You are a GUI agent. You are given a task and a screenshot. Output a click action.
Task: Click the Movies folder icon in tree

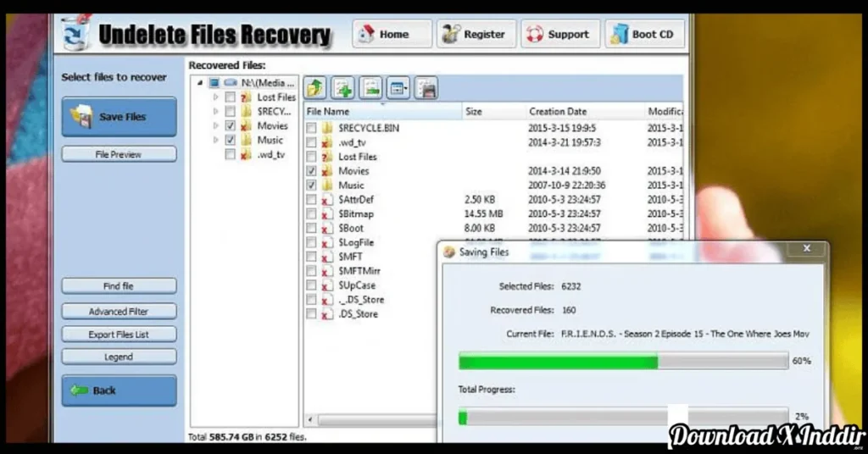(246, 126)
